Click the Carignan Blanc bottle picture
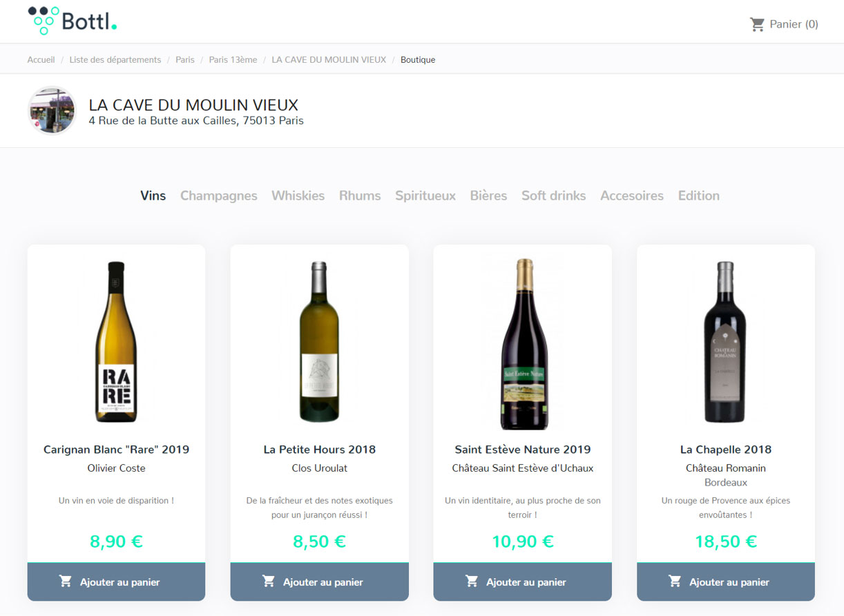 tap(116, 343)
